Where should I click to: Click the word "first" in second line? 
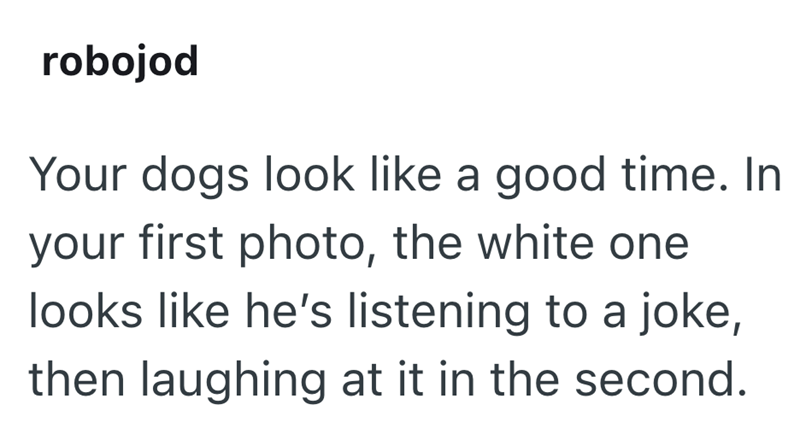coord(181,243)
